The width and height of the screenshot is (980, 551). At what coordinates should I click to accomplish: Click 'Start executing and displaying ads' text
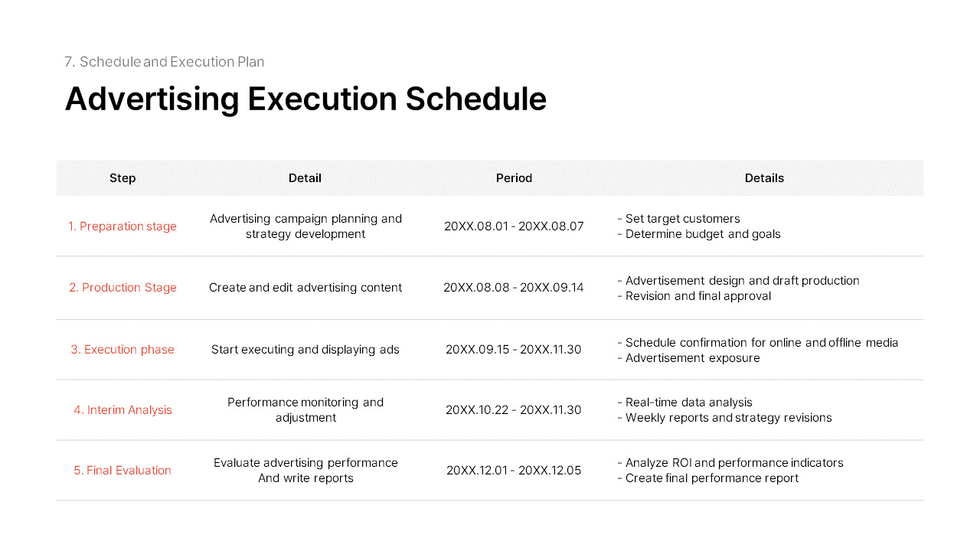305,350
